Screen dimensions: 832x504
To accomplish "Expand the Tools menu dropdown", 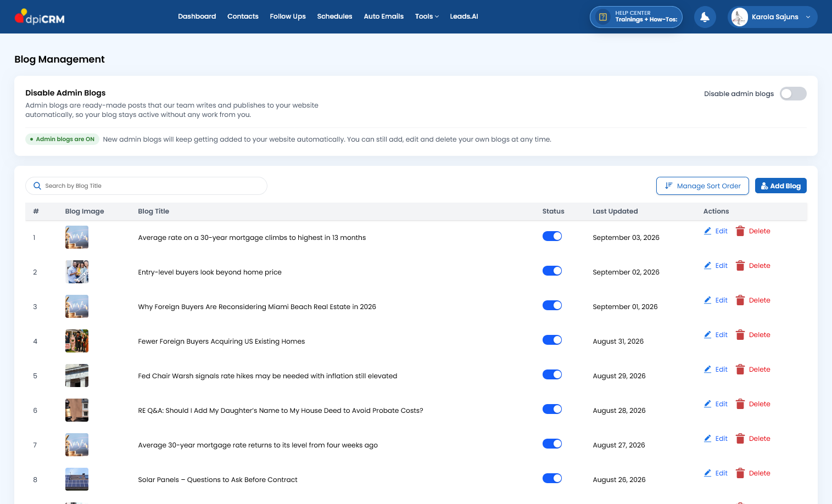I will [427, 16].
